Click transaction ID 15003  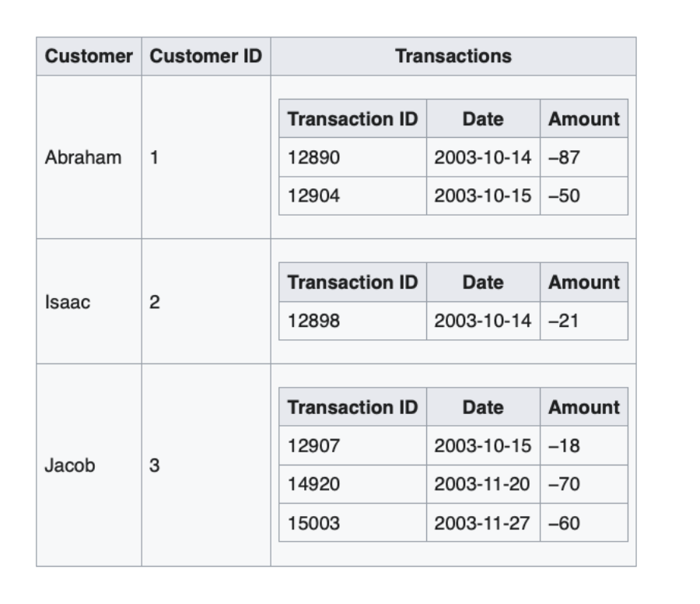[352, 523]
